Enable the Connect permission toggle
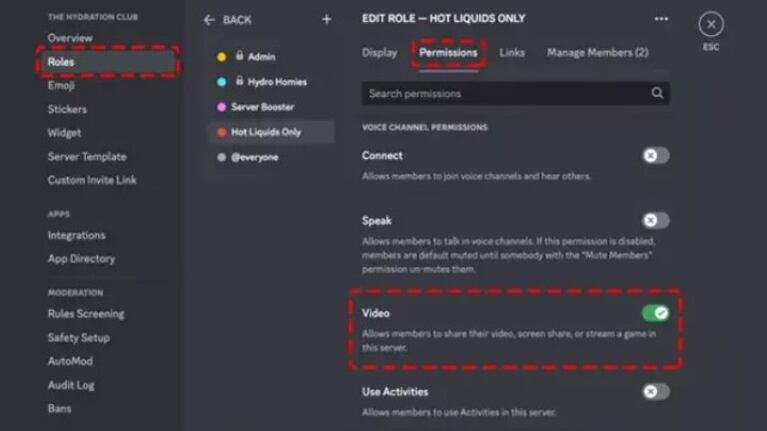 (655, 156)
